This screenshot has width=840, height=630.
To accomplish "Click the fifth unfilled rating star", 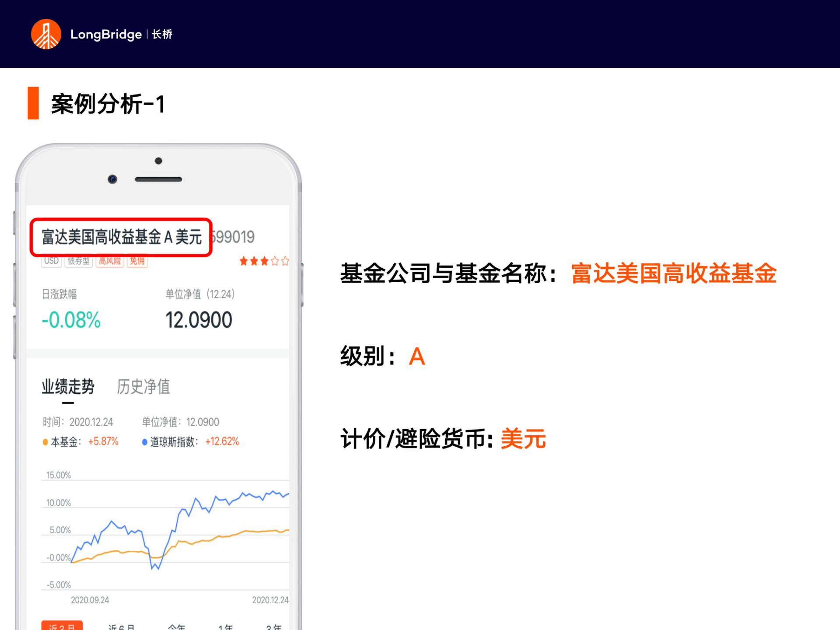I will 285,261.
